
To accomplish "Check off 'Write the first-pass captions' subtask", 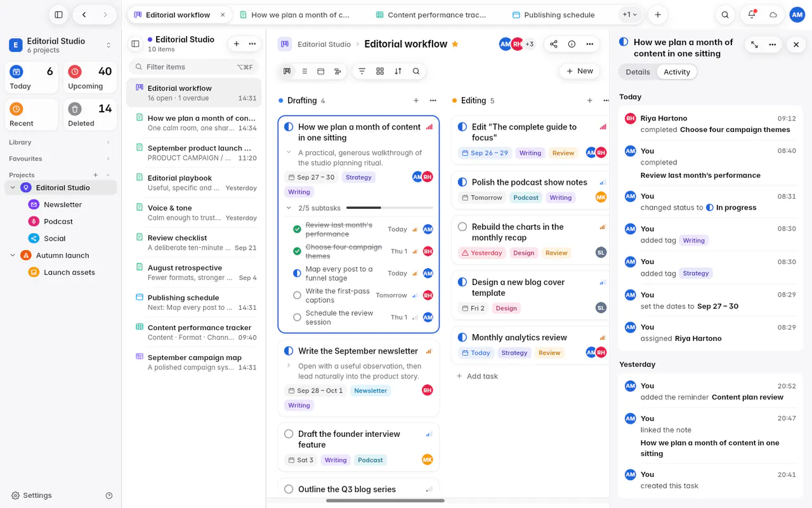I will 297,295.
